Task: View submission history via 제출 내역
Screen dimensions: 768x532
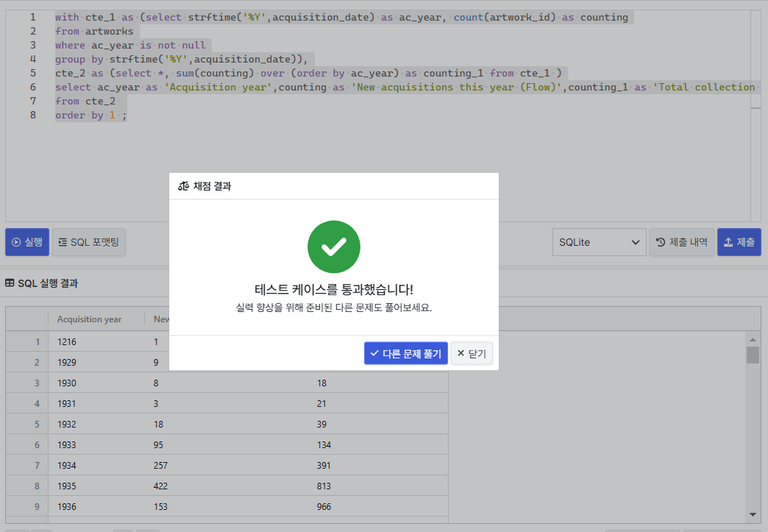Action: pos(681,242)
